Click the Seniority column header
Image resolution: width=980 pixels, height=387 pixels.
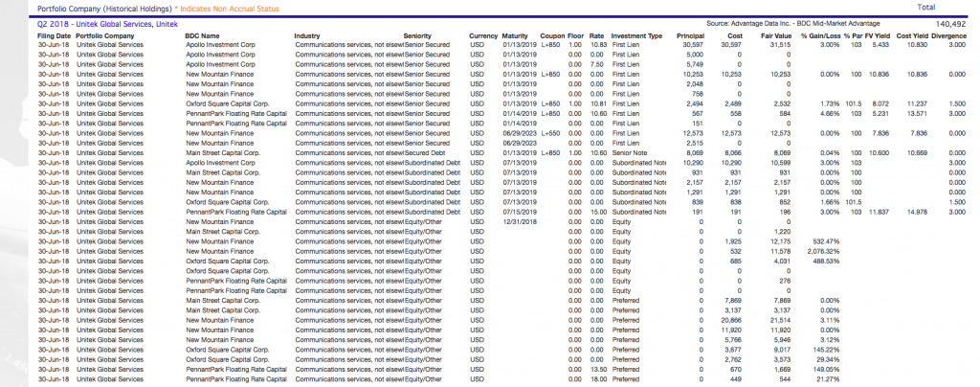coord(417,36)
